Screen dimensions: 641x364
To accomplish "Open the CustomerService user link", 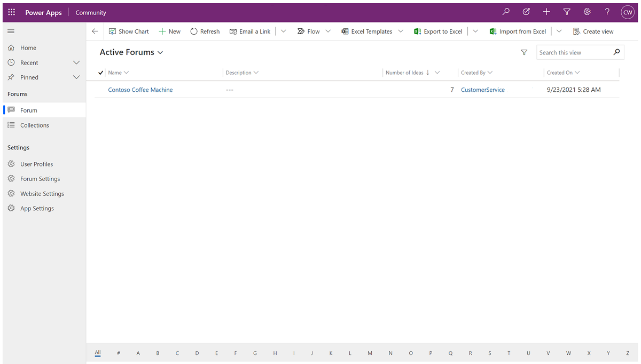I will coord(483,90).
